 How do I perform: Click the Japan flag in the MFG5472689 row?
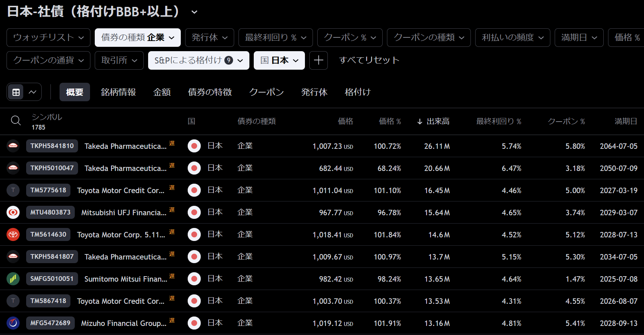(x=194, y=323)
